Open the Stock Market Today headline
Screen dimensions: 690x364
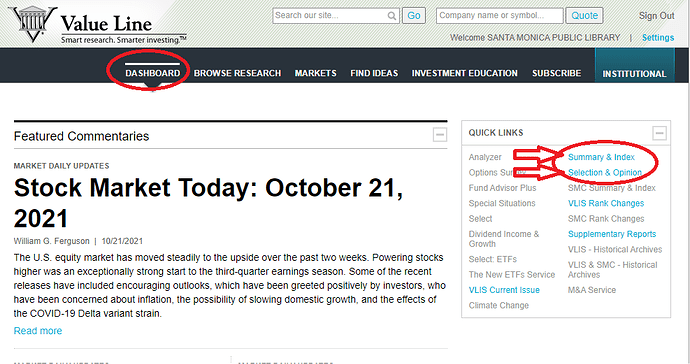click(x=208, y=203)
